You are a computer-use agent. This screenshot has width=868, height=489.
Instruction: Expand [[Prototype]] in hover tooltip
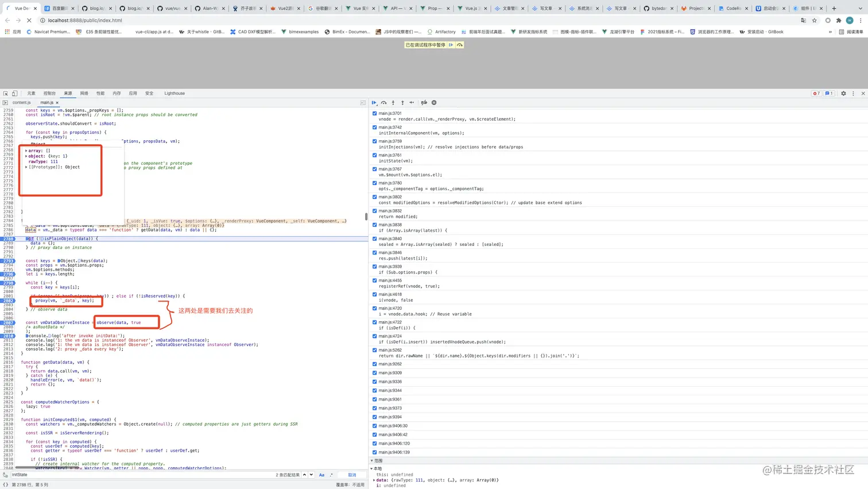[26, 167]
